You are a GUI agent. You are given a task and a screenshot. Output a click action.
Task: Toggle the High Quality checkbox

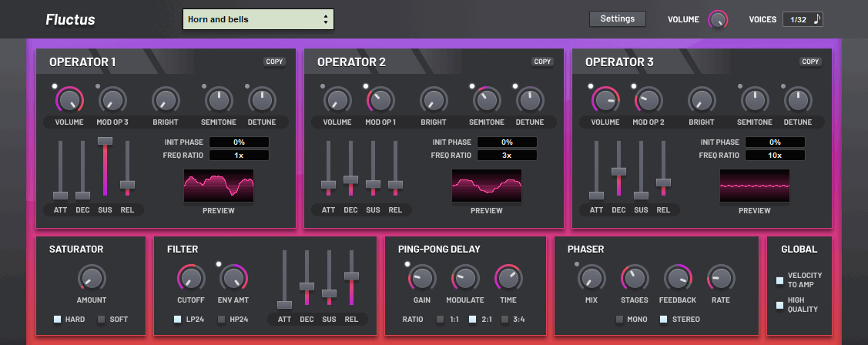click(x=780, y=305)
